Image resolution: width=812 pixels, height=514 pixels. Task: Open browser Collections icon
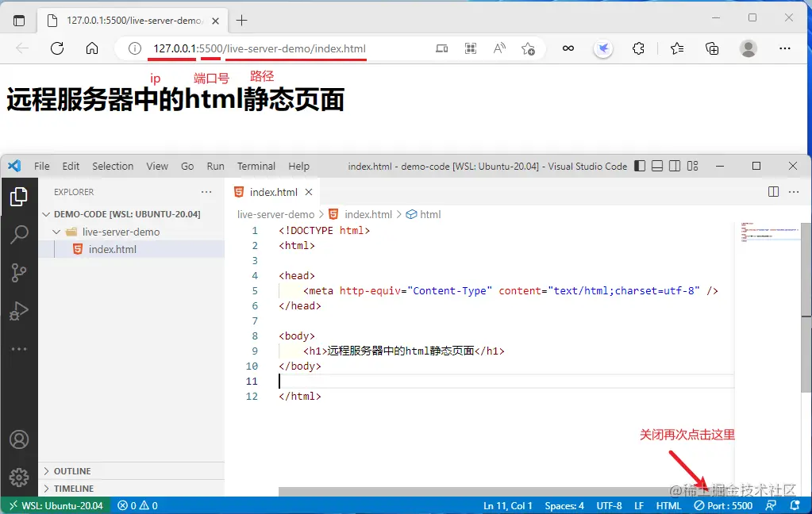(712, 48)
